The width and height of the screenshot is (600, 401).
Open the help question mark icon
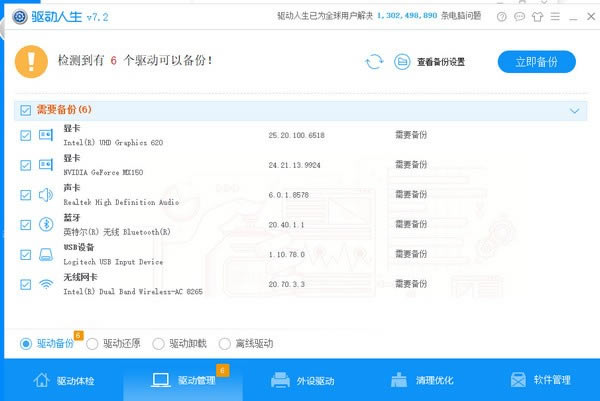click(501, 16)
